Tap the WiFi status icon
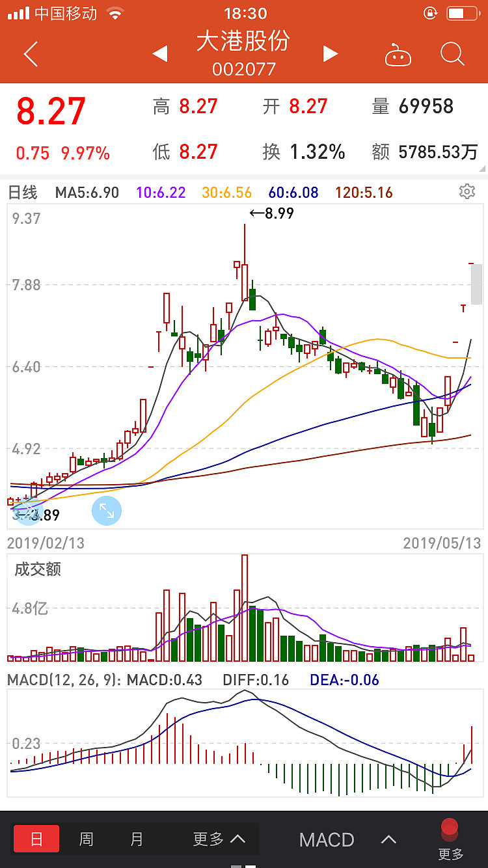 [115, 13]
